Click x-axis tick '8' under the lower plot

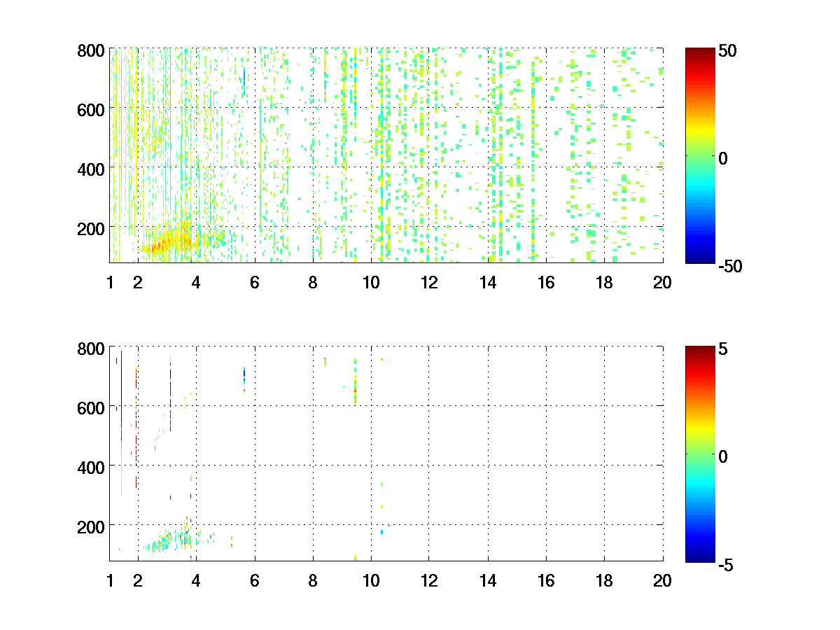click(313, 580)
